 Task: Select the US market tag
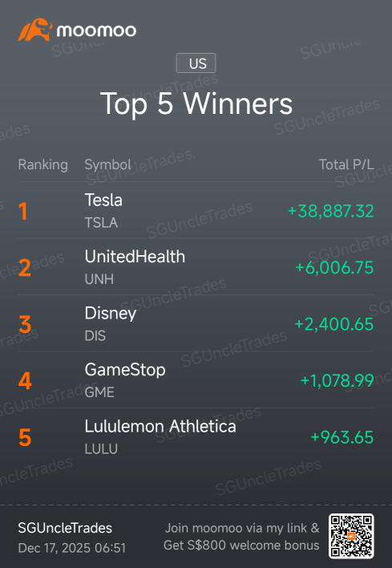196,63
